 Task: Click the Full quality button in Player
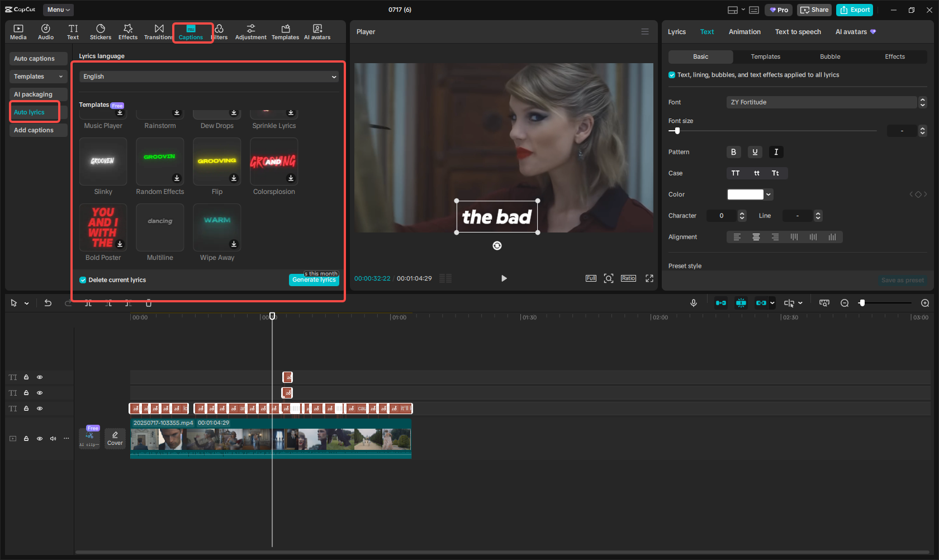click(591, 278)
